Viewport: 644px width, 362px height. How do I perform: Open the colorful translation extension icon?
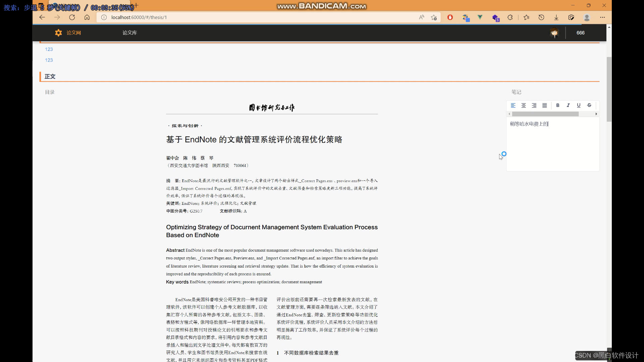click(466, 17)
